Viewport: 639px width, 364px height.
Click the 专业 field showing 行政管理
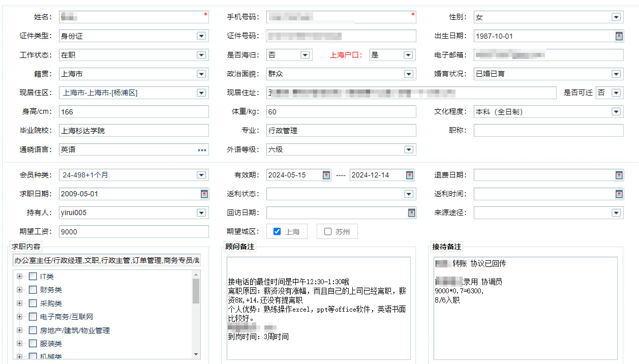pos(341,131)
